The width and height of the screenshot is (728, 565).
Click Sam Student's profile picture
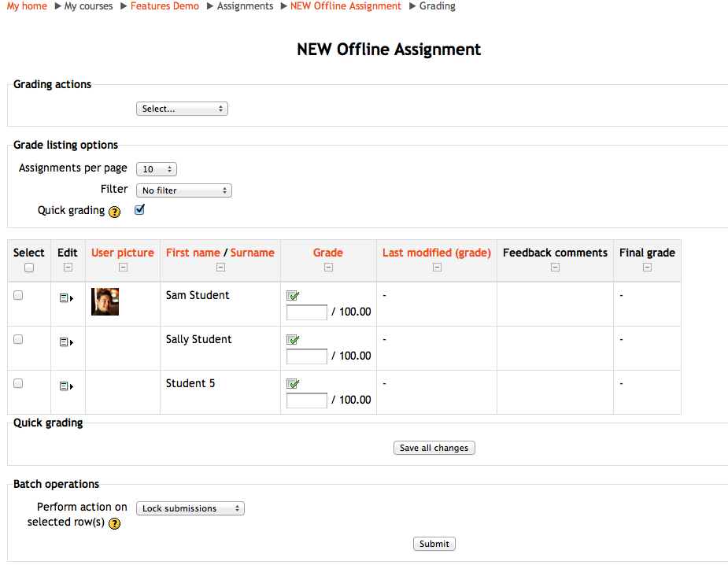pos(105,301)
